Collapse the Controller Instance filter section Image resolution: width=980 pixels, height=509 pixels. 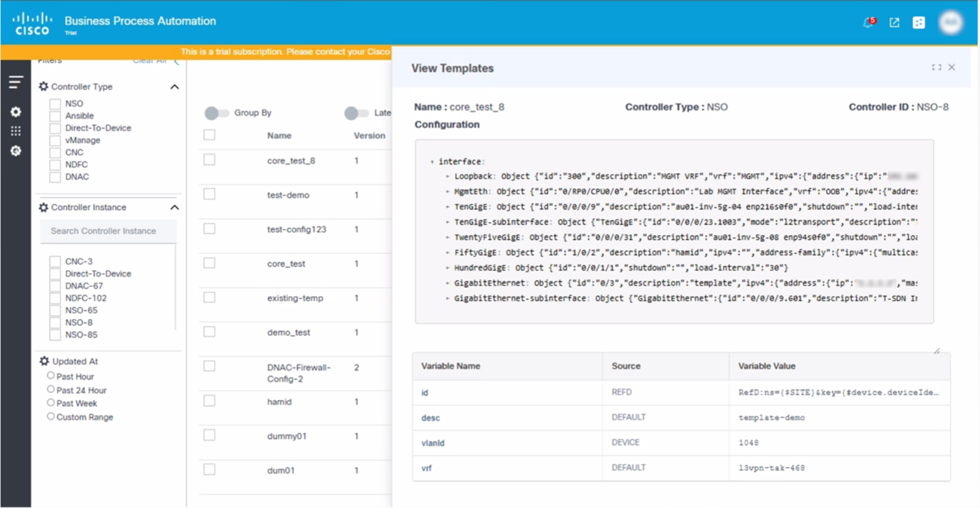click(x=175, y=207)
